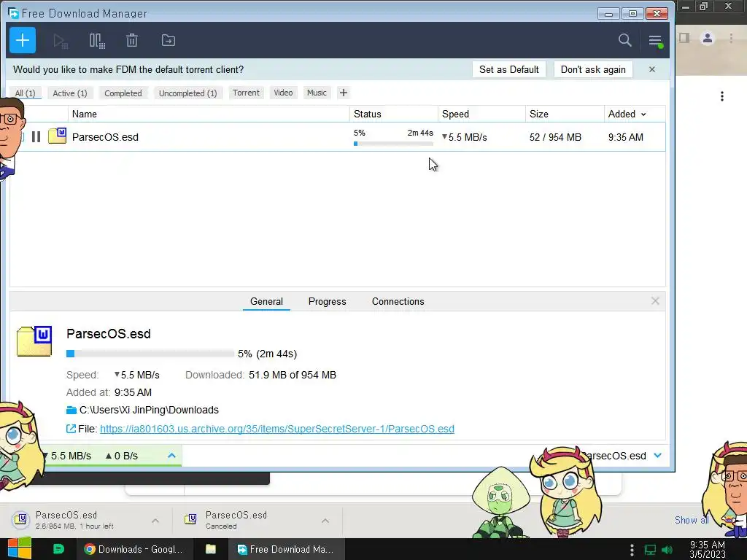This screenshot has width=747, height=560.
Task: Click volume speaker icon in system tray
Action: [x=667, y=550]
